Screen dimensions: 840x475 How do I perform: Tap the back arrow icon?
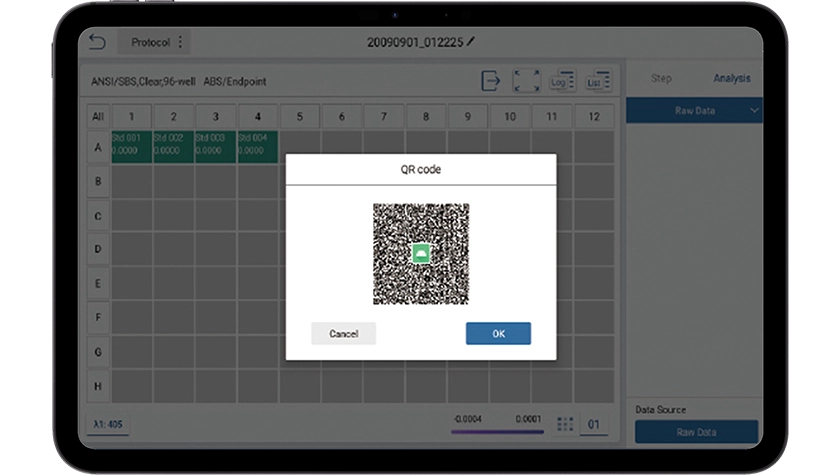tap(97, 42)
